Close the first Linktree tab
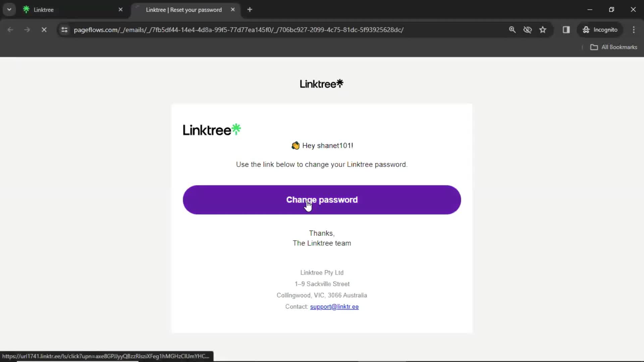 click(120, 10)
